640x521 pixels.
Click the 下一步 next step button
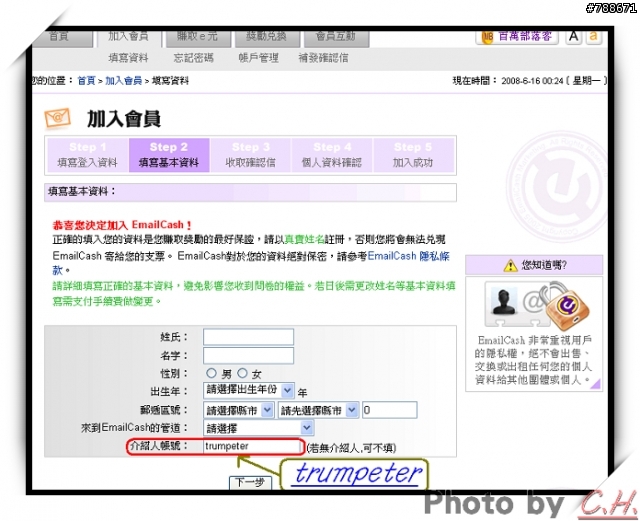pos(250,482)
